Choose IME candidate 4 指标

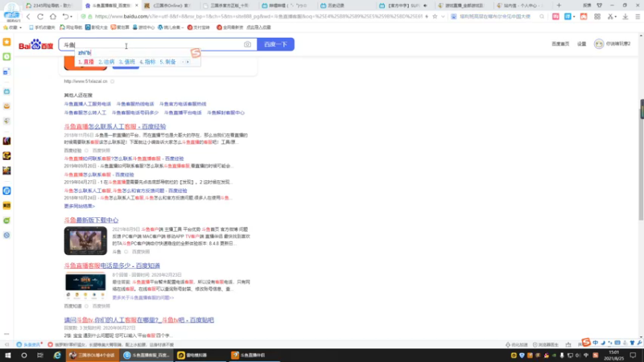(147, 62)
